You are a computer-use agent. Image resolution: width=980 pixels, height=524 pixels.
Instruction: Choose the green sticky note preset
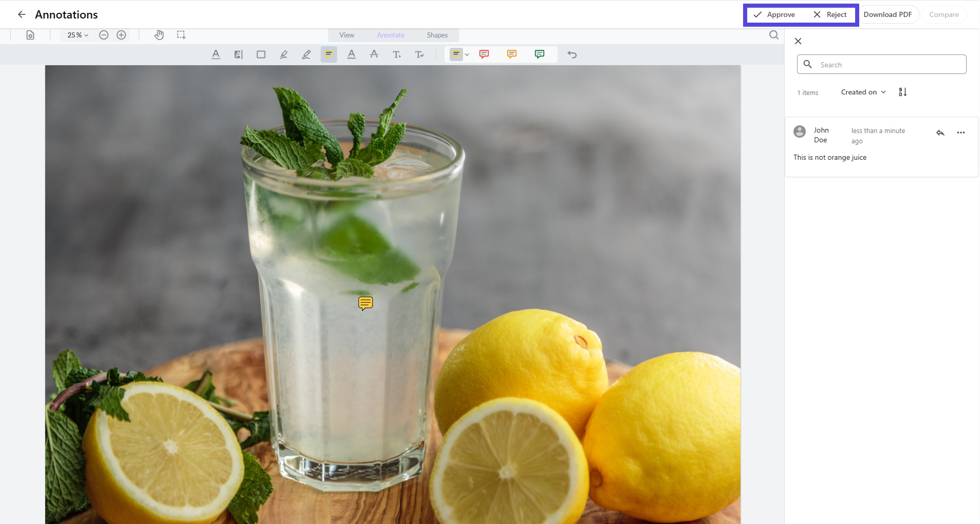click(x=540, y=54)
